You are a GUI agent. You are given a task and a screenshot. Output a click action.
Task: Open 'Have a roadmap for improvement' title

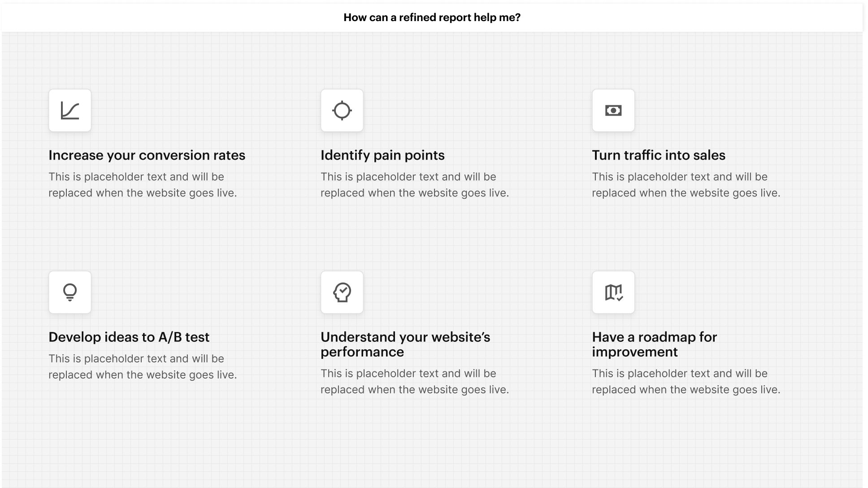point(655,344)
